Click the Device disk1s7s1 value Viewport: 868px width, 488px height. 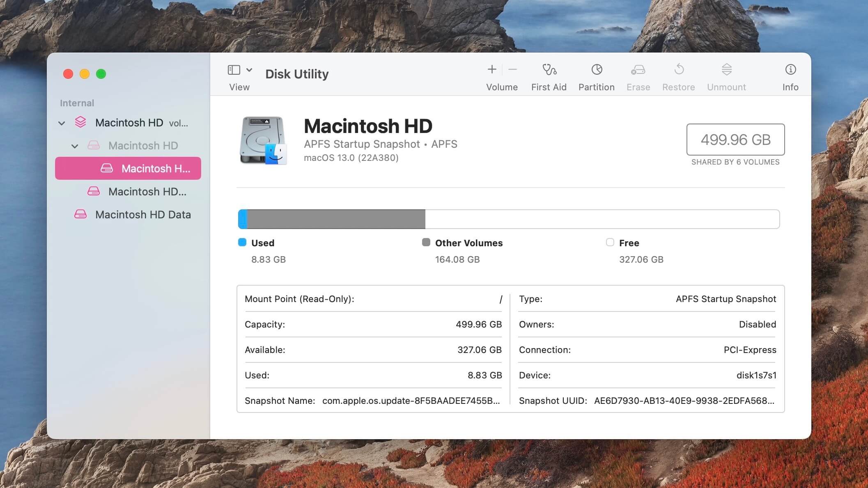(756, 375)
